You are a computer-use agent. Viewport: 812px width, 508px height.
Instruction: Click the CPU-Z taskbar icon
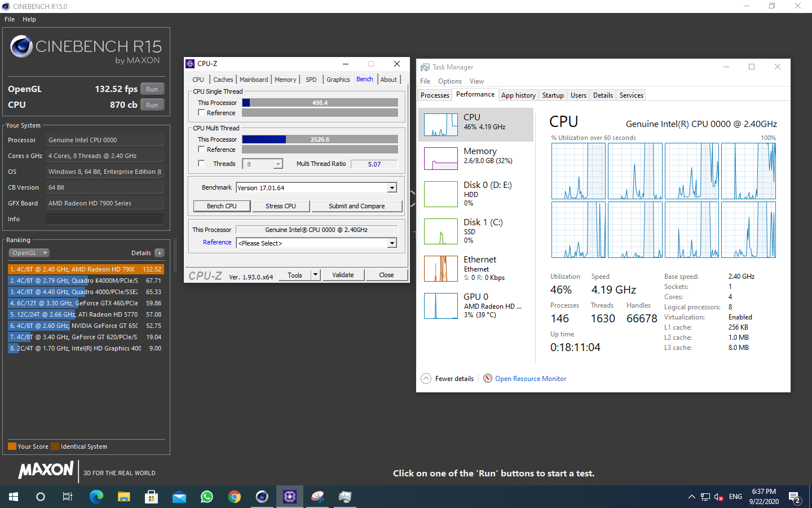click(x=290, y=497)
